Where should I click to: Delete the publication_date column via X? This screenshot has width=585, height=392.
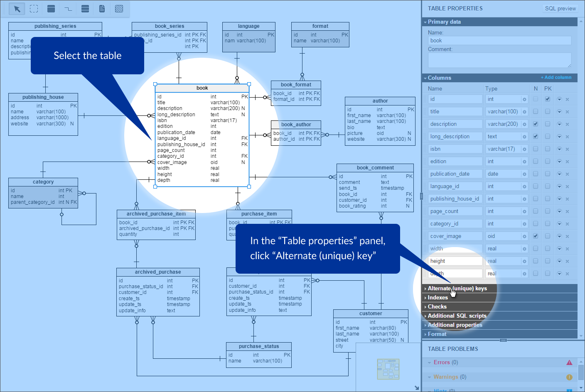pos(567,174)
